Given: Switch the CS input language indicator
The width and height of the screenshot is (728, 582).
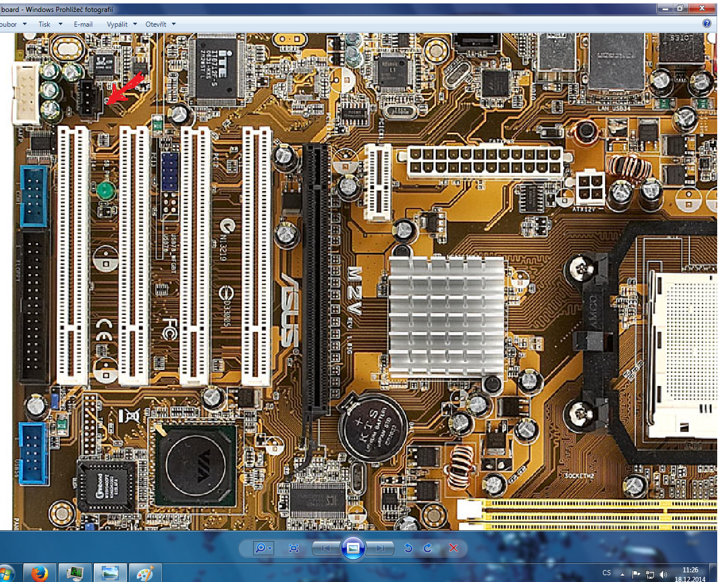Looking at the screenshot, I should 606,573.
